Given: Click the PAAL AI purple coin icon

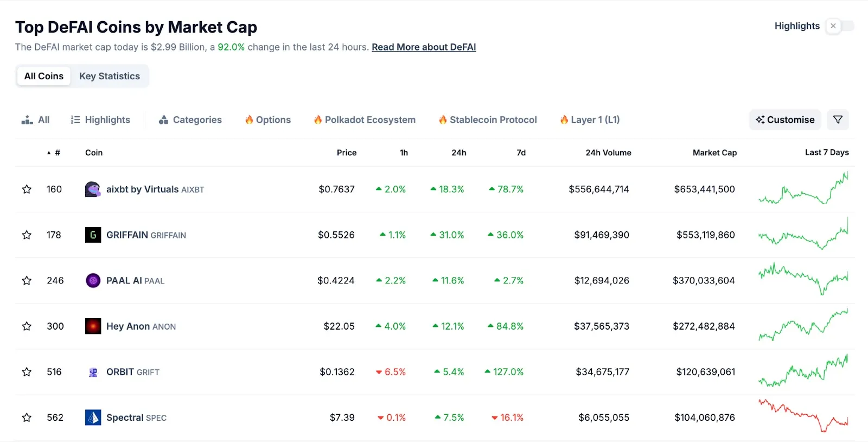Looking at the screenshot, I should pyautogui.click(x=93, y=281).
